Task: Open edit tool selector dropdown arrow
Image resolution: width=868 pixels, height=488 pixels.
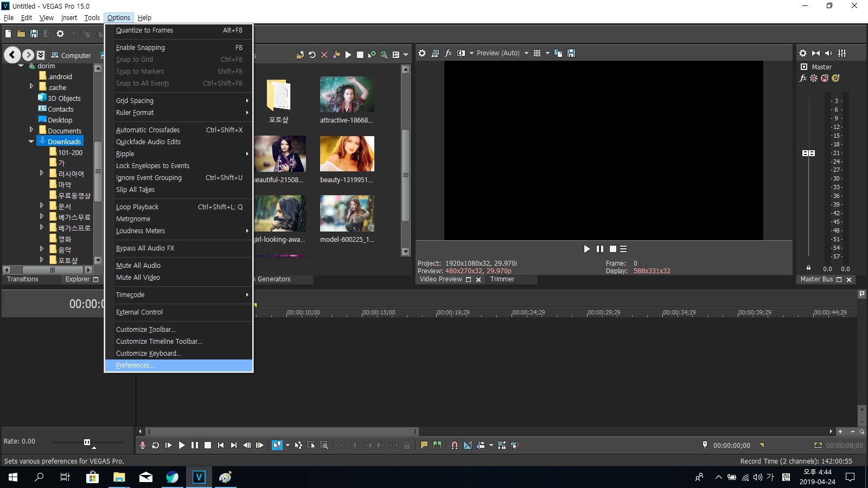Action: click(288, 445)
